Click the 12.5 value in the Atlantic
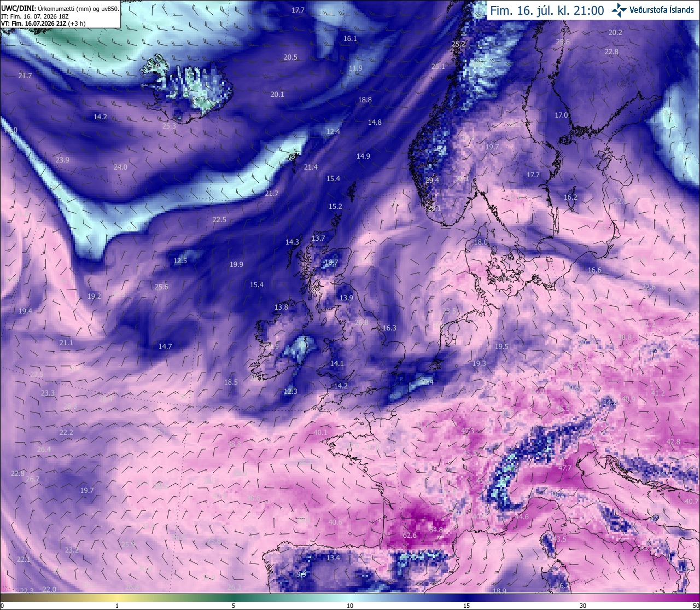The image size is (700, 610). pyautogui.click(x=180, y=260)
